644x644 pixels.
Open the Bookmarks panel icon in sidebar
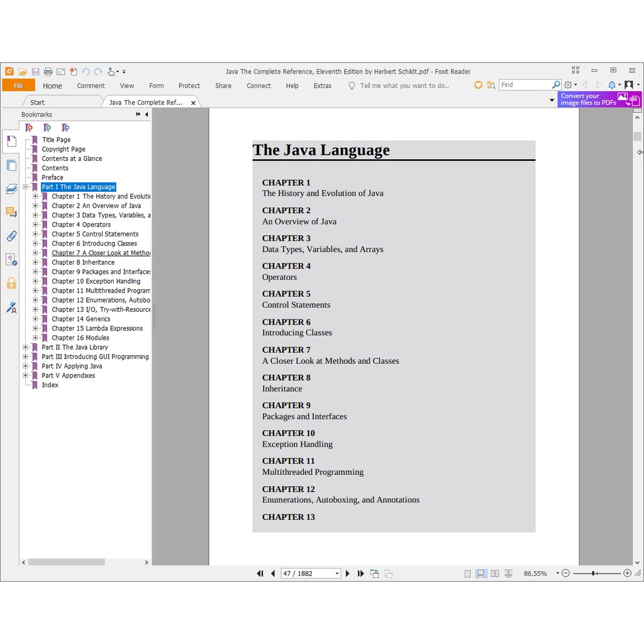point(11,142)
